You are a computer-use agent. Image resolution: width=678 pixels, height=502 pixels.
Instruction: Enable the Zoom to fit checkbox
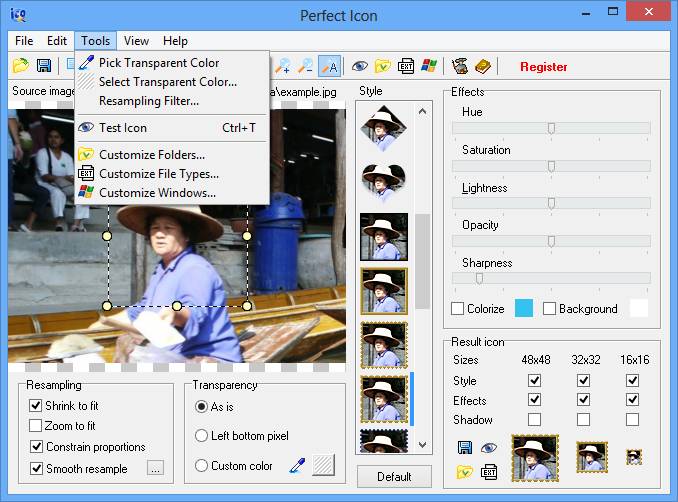pos(36,426)
